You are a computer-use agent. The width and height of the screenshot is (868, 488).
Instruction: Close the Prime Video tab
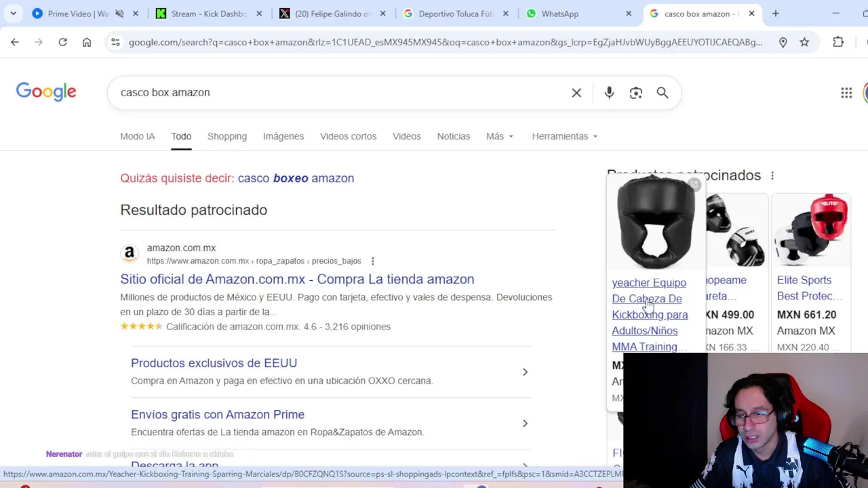(x=136, y=14)
